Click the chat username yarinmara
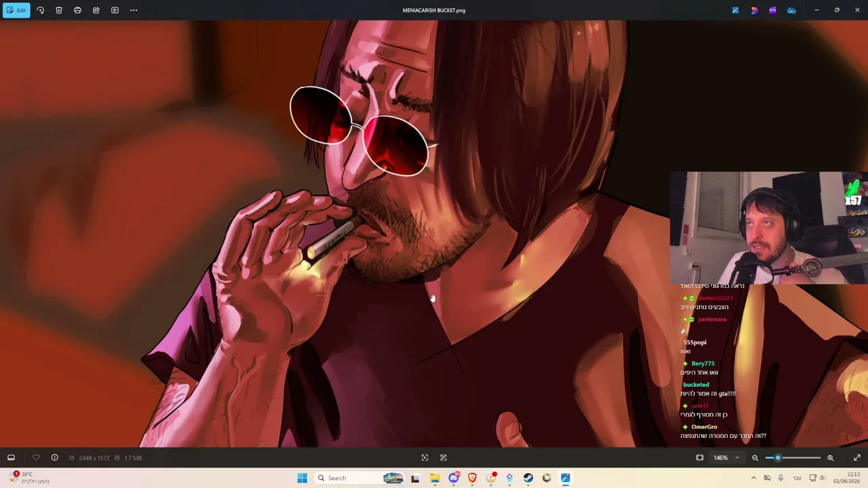This screenshot has width=868, height=488. click(712, 319)
